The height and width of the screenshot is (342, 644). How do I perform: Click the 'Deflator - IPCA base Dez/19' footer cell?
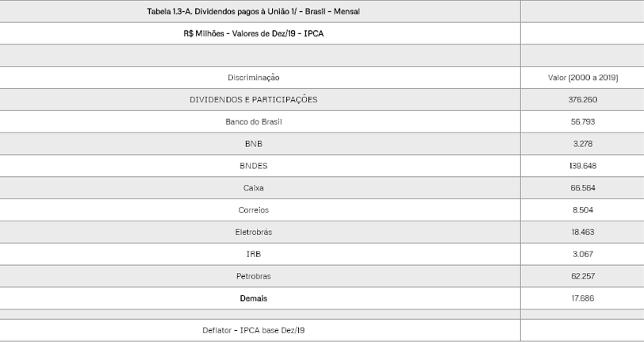(253, 329)
